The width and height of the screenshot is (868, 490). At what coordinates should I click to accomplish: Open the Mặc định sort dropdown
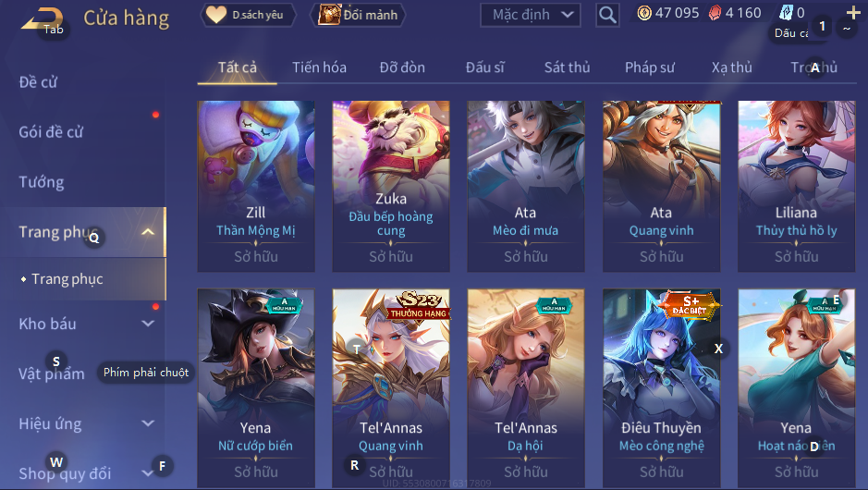click(531, 15)
